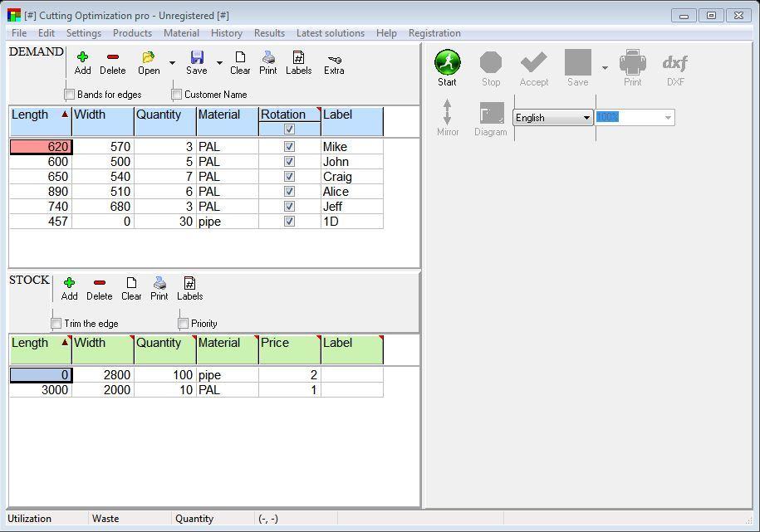Expand the arrow next to the demand Save icon
The width and height of the screenshot is (760, 532).
(219, 63)
